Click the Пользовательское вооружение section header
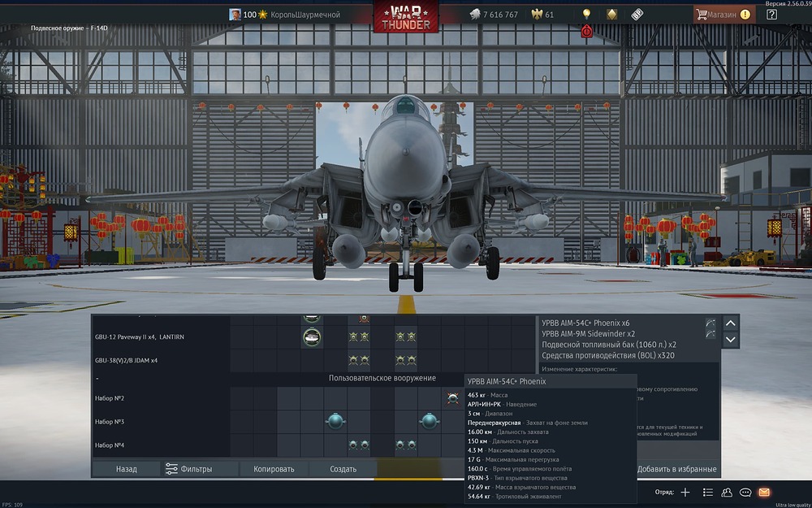This screenshot has width=812, height=508. pos(382,378)
